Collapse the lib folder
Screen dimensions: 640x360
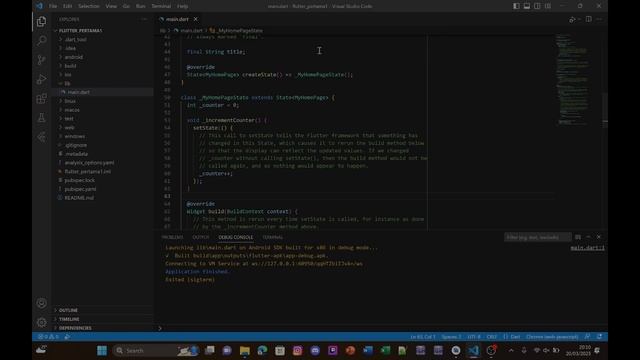point(67,83)
